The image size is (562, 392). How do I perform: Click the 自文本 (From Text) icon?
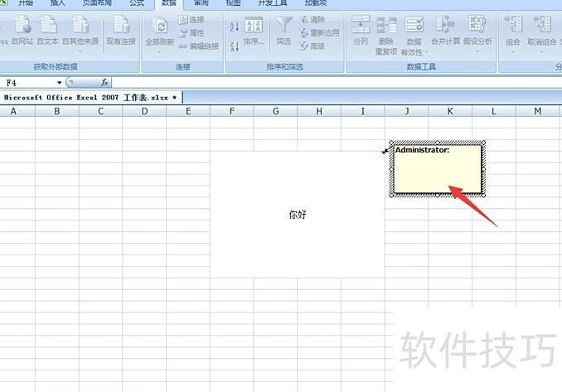point(48,30)
